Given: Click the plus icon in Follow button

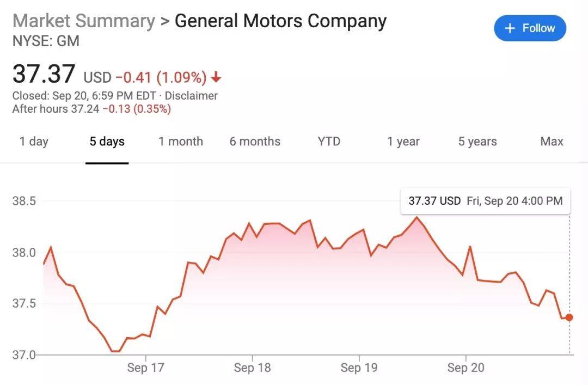Looking at the screenshot, I should point(510,28).
